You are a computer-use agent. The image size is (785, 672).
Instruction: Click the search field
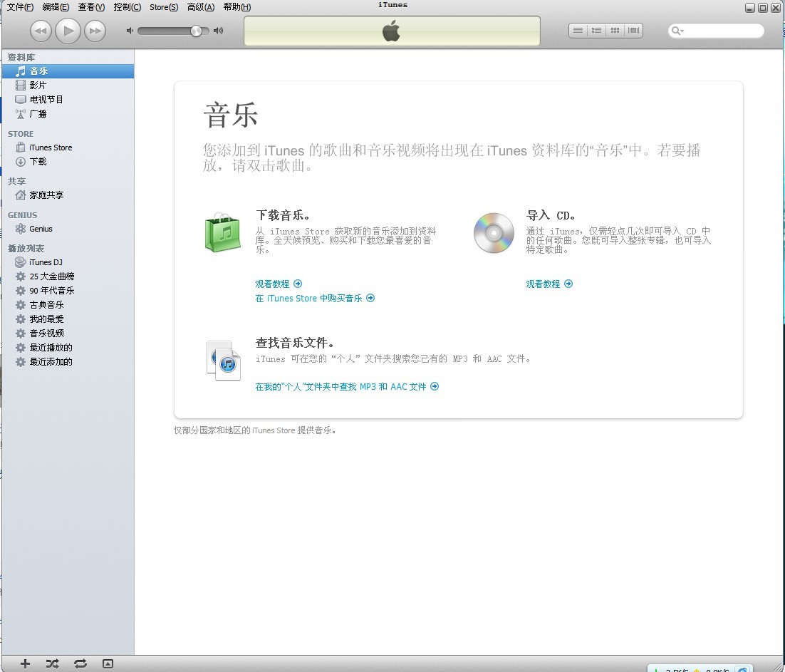pos(716,31)
